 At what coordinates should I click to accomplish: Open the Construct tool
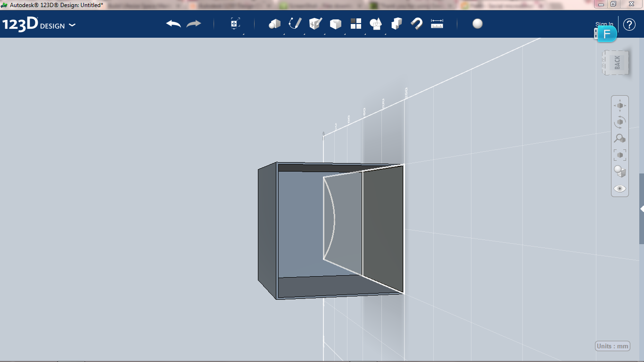point(315,24)
